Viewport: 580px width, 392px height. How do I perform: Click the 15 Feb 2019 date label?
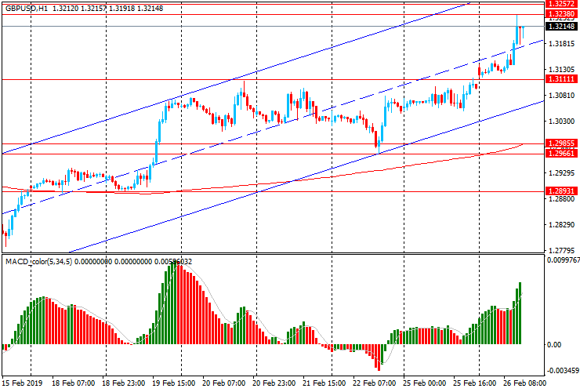(x=20, y=383)
